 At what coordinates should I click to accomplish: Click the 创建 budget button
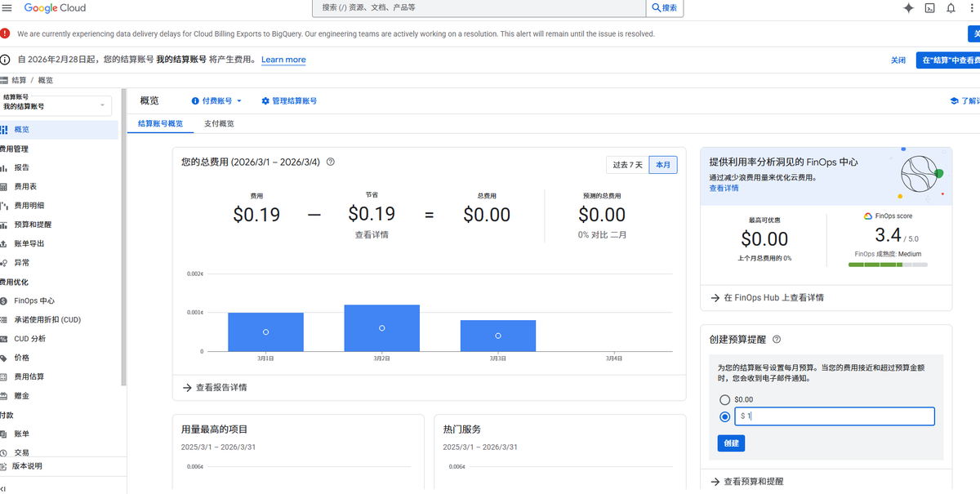pyautogui.click(x=731, y=443)
